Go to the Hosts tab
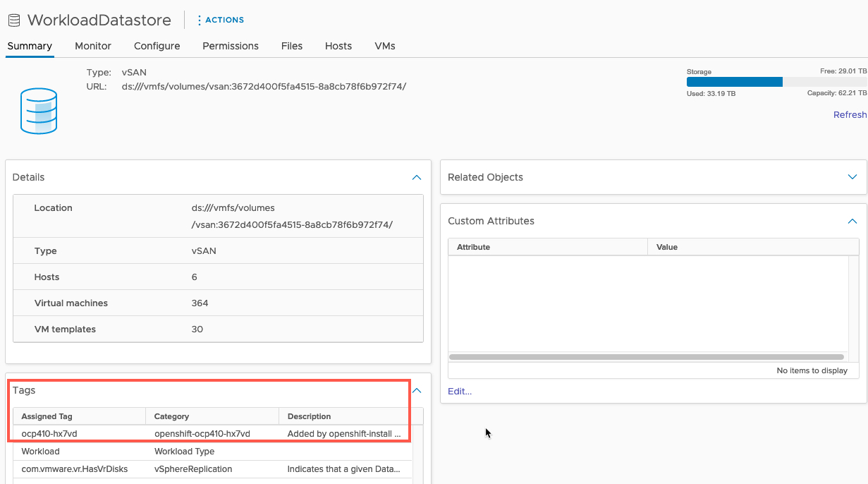The width and height of the screenshot is (868, 484). (338, 46)
